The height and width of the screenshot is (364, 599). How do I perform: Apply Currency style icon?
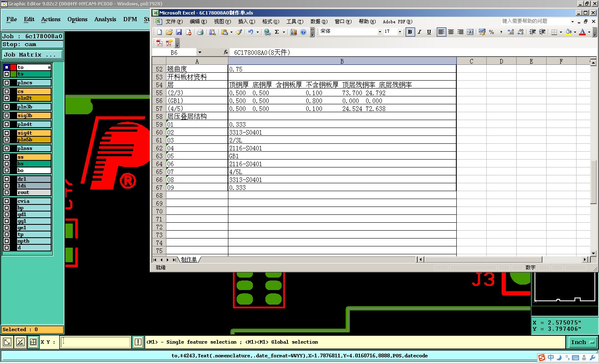click(x=482, y=32)
